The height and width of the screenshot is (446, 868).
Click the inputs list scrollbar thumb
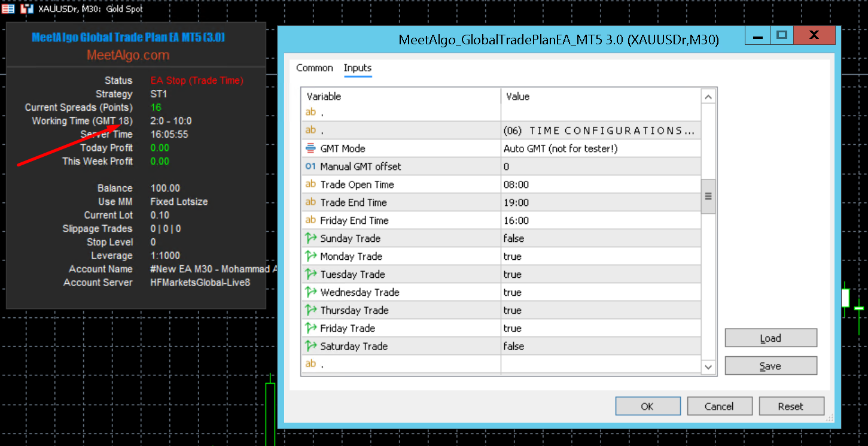click(708, 196)
